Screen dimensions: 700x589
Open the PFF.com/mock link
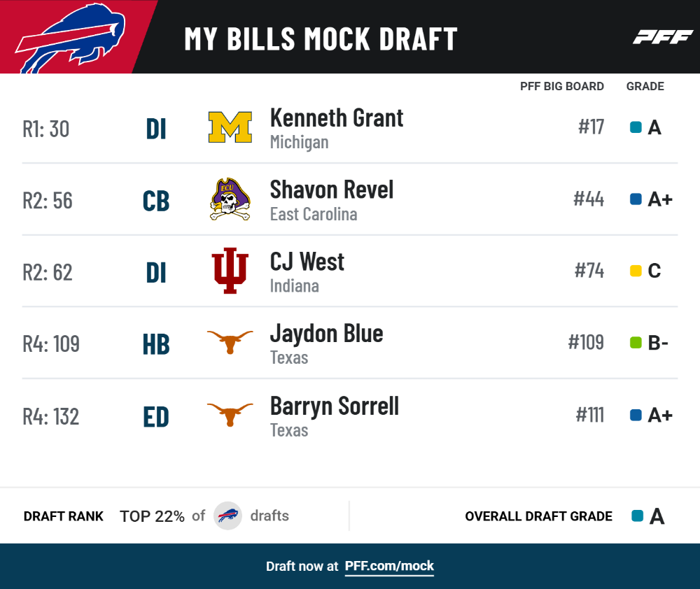389,566
